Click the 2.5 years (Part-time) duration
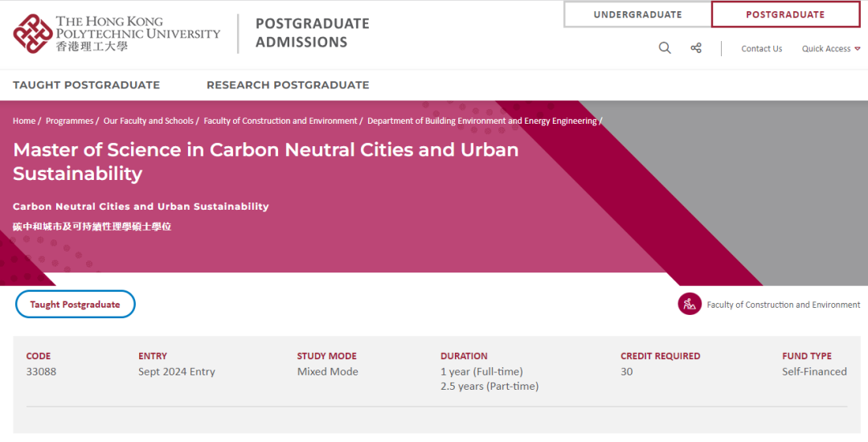The height and width of the screenshot is (442, 868). 489,386
